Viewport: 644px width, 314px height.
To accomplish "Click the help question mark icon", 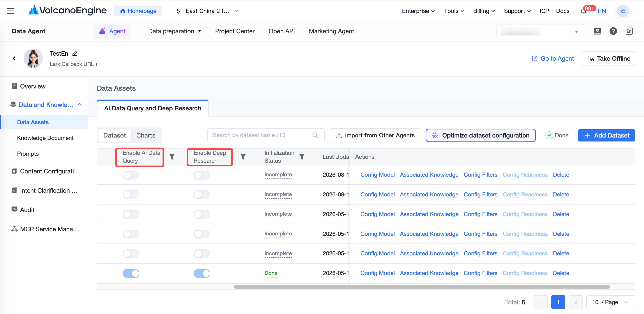I will tap(613, 31).
